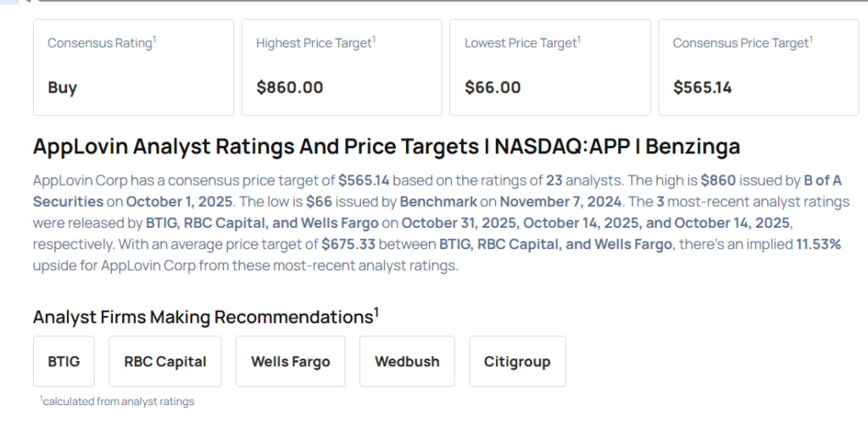Click the Highest Price Target card

(342, 67)
